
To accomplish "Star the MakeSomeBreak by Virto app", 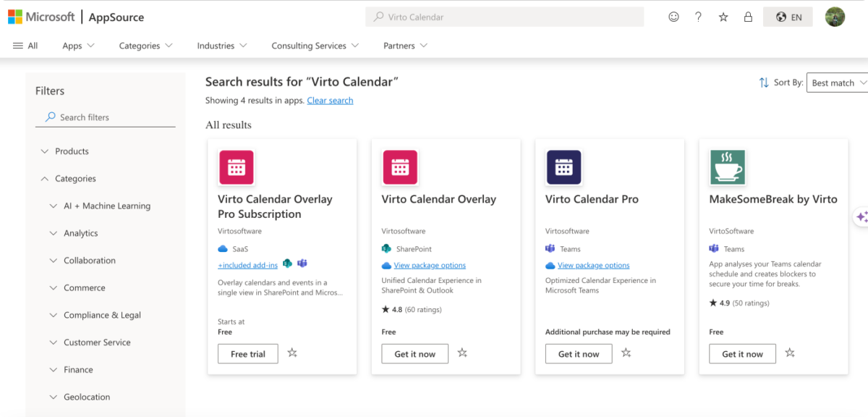I will tap(790, 353).
